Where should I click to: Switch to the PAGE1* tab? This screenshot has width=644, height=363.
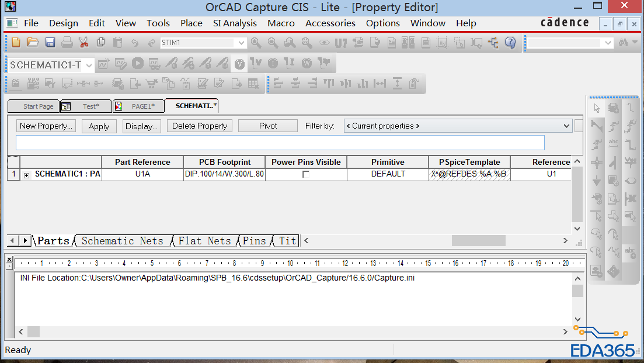(138, 106)
